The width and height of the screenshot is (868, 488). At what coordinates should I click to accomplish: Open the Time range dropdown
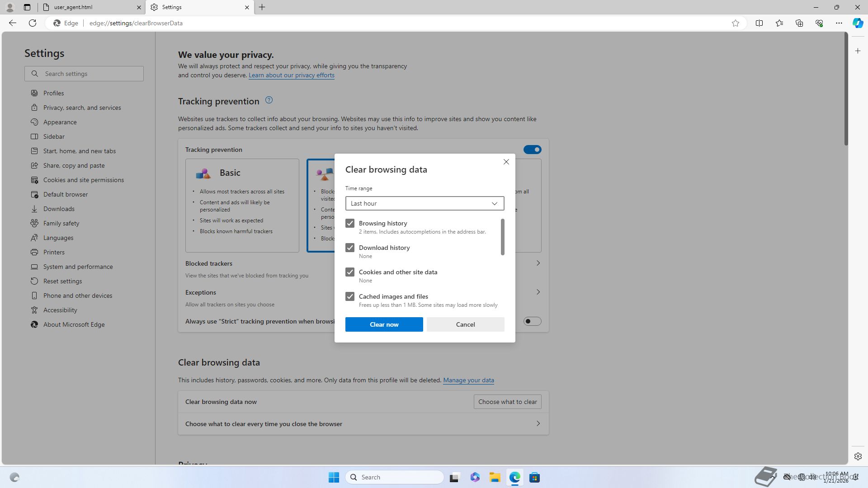click(425, 203)
